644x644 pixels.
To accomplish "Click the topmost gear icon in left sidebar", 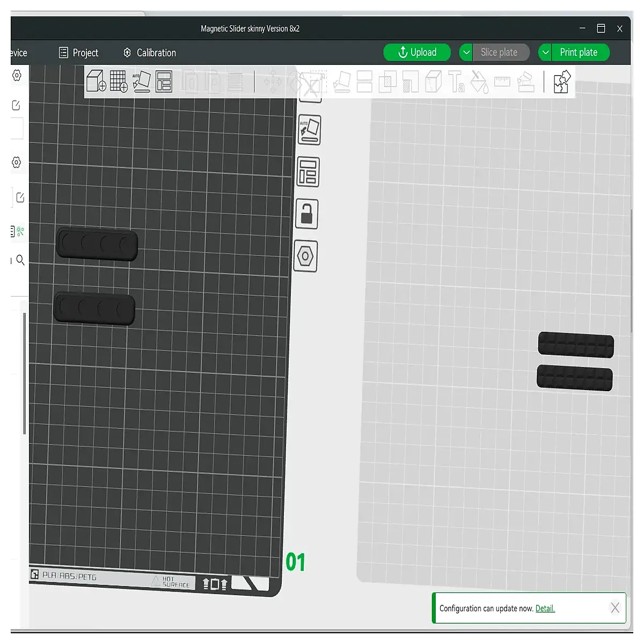I will tap(17, 75).
